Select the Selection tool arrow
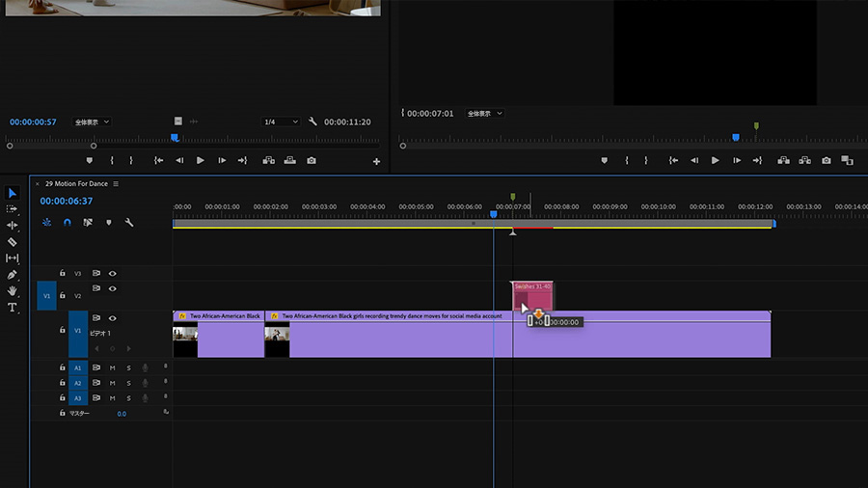Screen dimensions: 868x488 pos(13,193)
